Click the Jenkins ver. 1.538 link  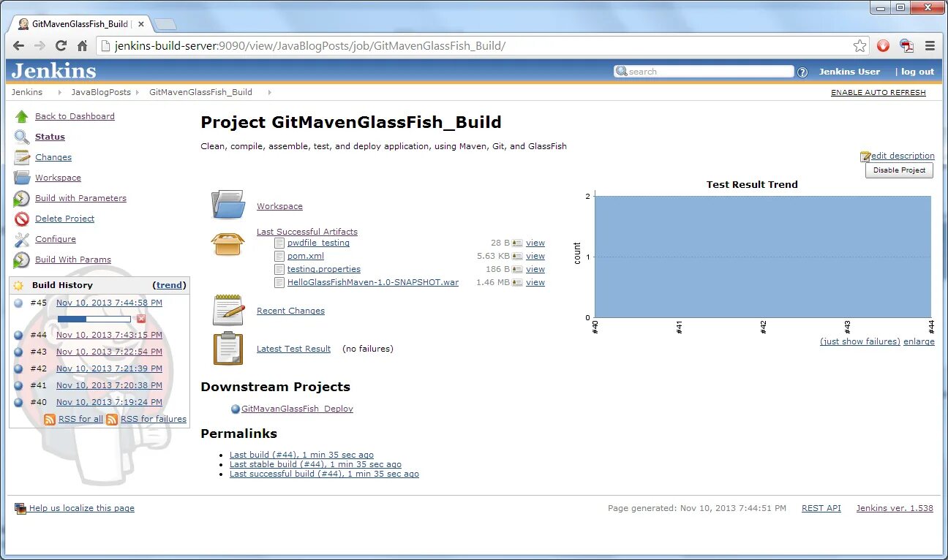tap(895, 508)
